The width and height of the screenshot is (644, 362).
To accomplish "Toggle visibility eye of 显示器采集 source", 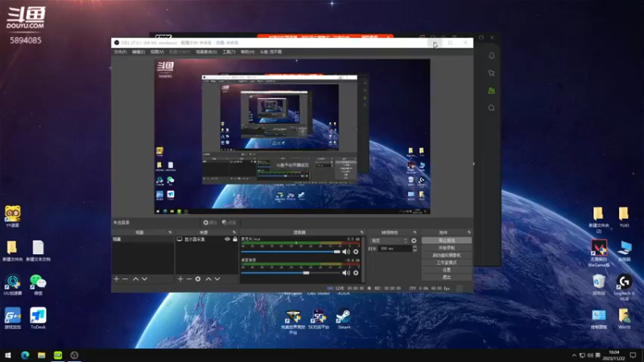I will coord(227,239).
